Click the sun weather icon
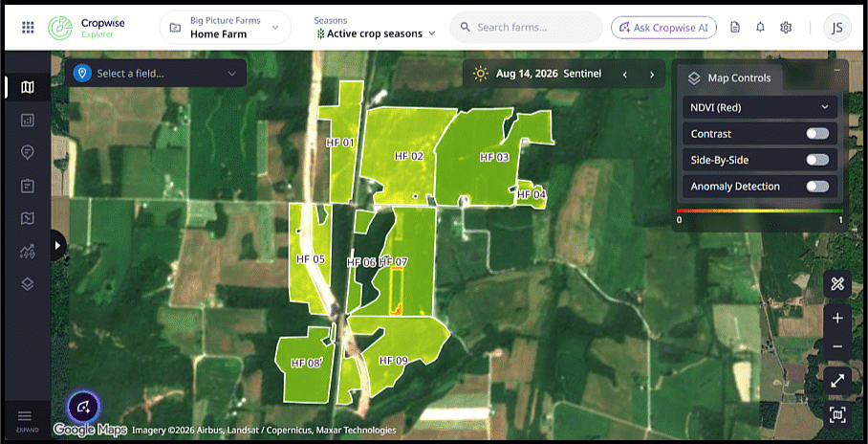 [x=481, y=74]
